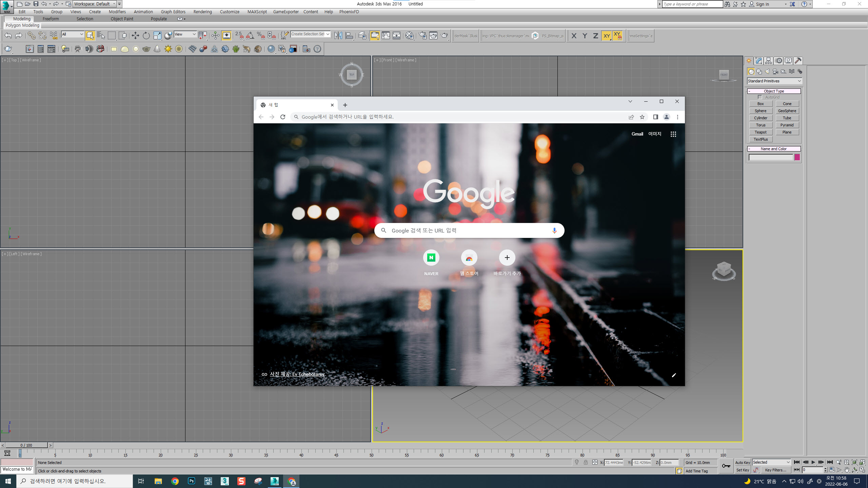
Task: Open the Rendering menu
Action: tap(202, 12)
